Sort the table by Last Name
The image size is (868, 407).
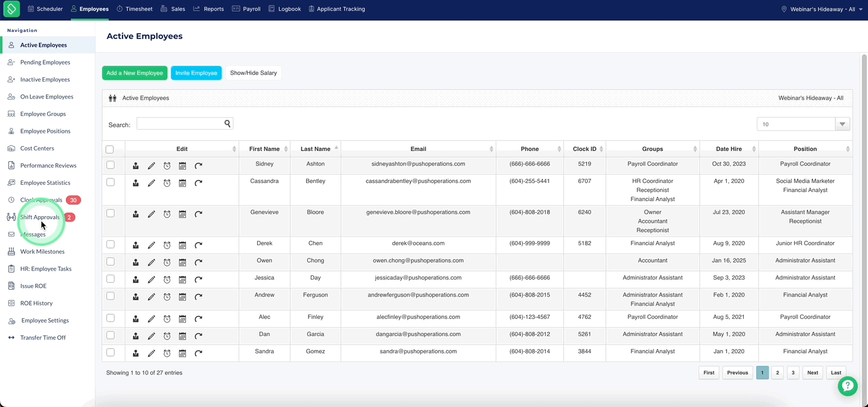(x=315, y=149)
